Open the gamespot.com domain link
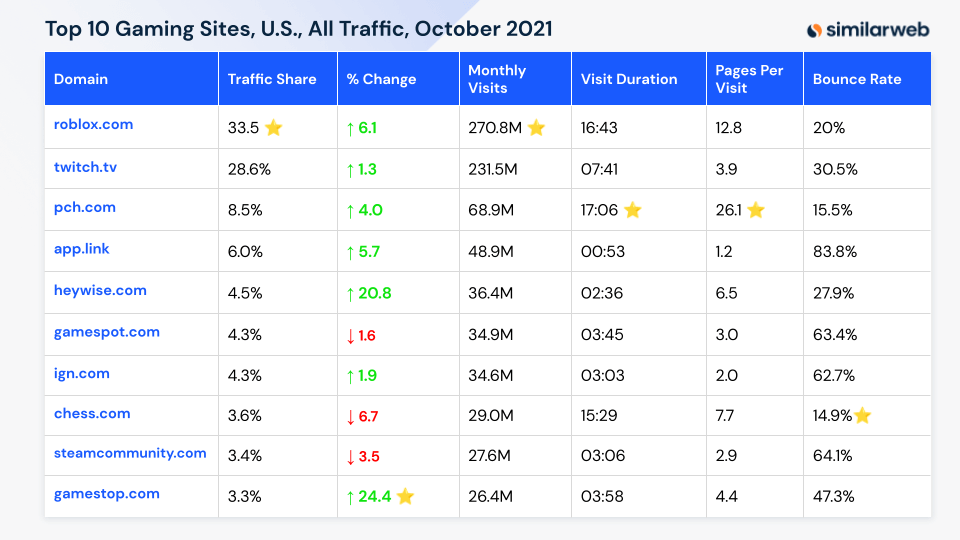 point(106,332)
